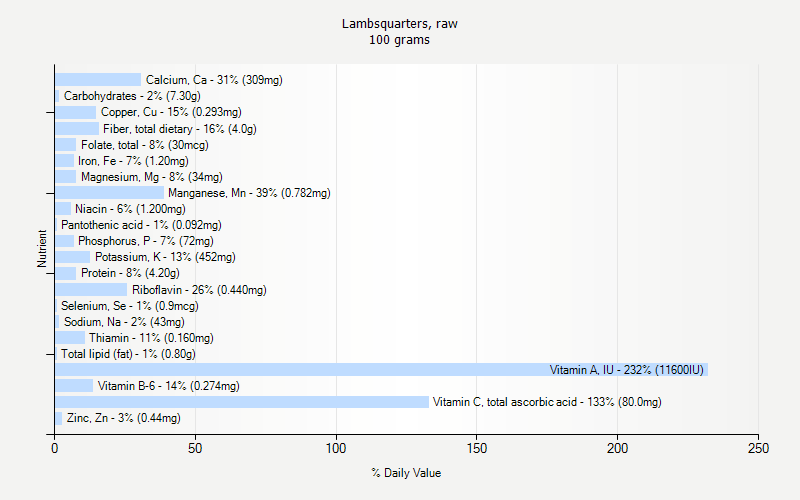The width and height of the screenshot is (800, 500).
Task: Click the blue bar beside Thiamin label
Action: click(70, 338)
